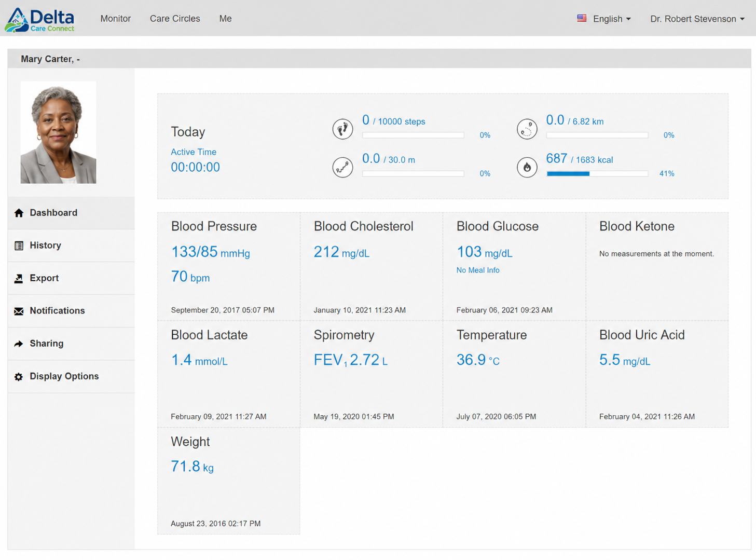
Task: Open the Weight card
Action: pos(229,481)
